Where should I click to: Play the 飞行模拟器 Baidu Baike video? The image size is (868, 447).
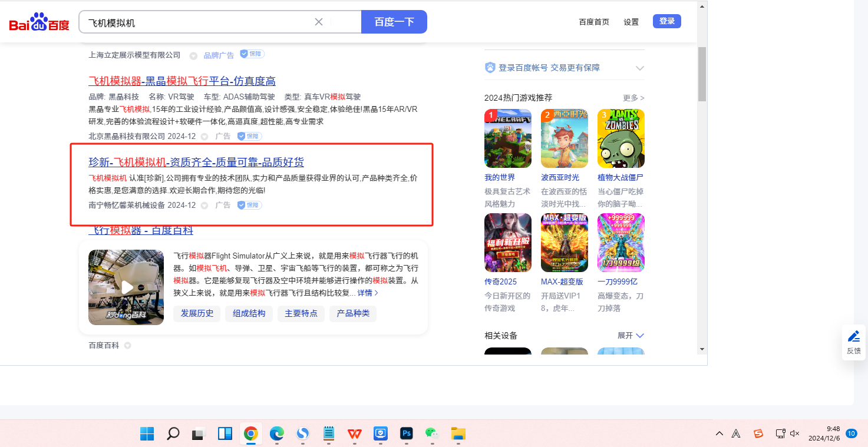pyautogui.click(x=126, y=287)
